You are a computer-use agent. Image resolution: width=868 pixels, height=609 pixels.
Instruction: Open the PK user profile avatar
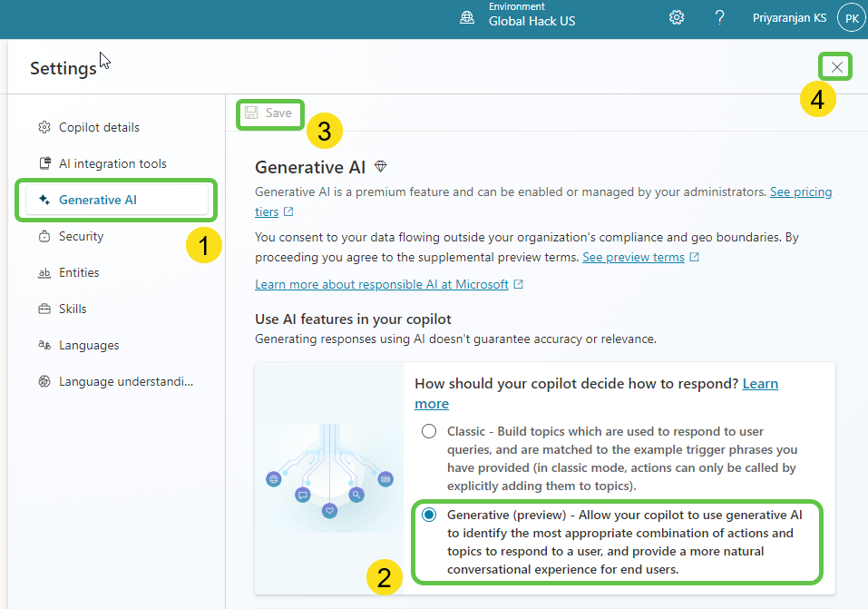[x=851, y=17]
